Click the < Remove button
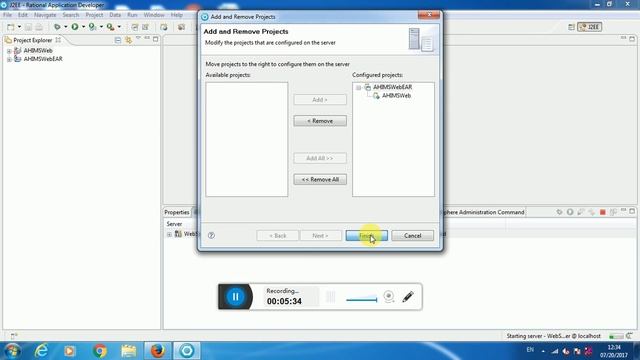The height and width of the screenshot is (360, 640). pos(320,121)
